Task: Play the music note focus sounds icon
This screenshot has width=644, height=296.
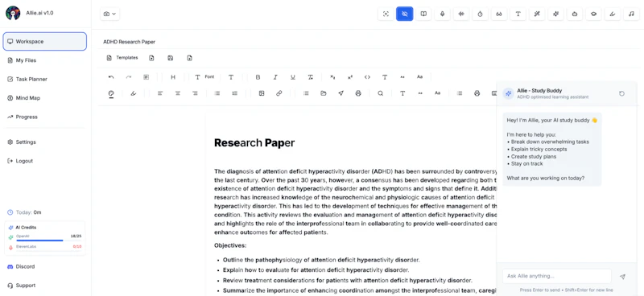Action: pyautogui.click(x=631, y=14)
